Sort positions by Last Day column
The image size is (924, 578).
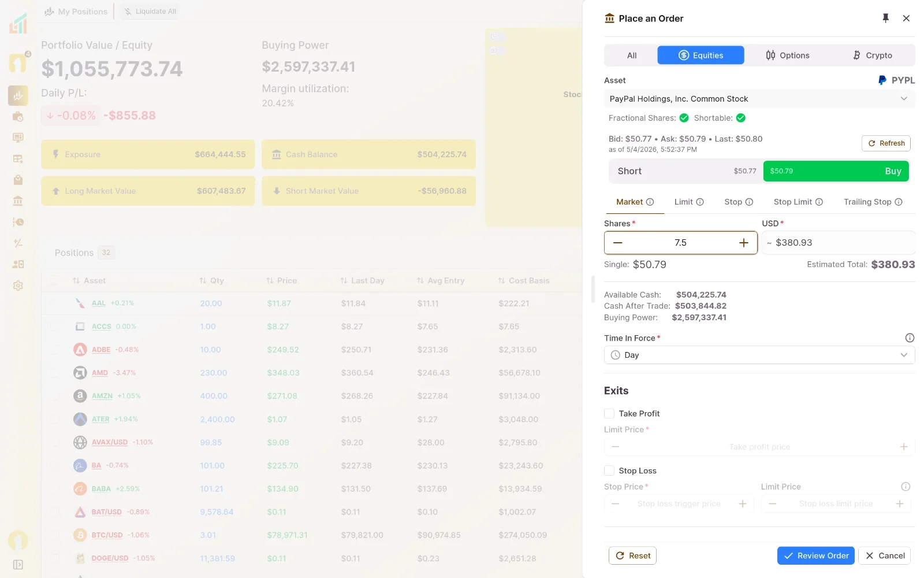point(362,281)
